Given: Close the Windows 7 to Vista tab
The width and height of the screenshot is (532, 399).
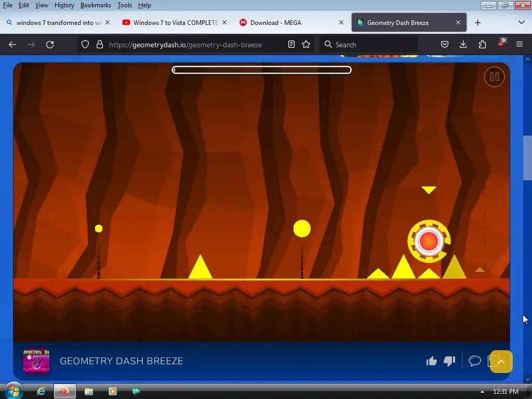Looking at the screenshot, I should point(224,22).
